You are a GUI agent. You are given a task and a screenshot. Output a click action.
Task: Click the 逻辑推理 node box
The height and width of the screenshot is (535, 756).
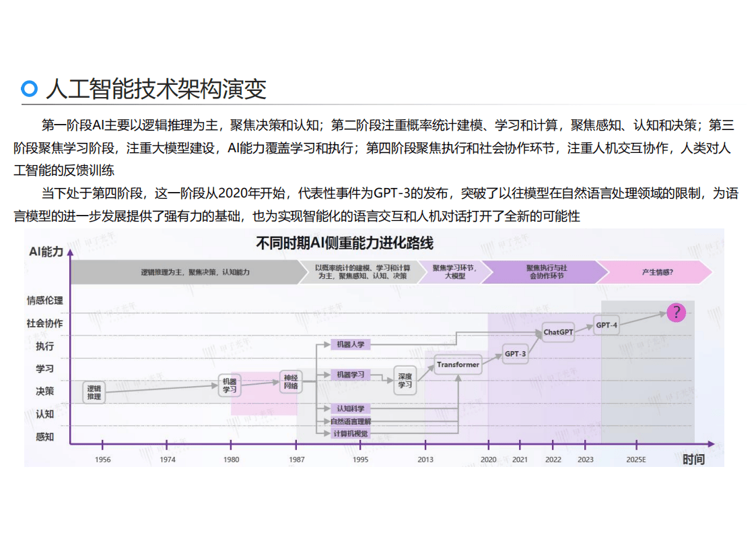[94, 392]
